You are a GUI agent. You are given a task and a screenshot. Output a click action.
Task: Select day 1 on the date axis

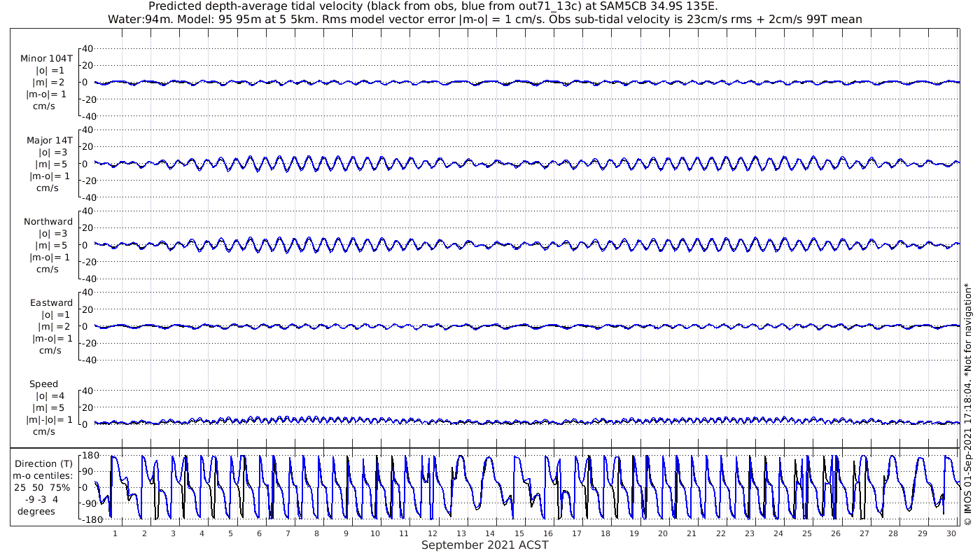click(x=115, y=533)
